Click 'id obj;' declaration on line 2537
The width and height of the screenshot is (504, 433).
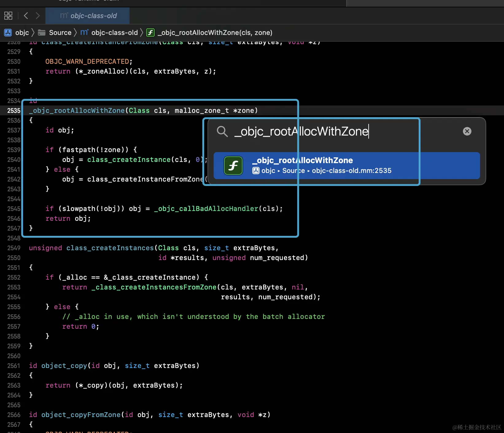click(60, 130)
